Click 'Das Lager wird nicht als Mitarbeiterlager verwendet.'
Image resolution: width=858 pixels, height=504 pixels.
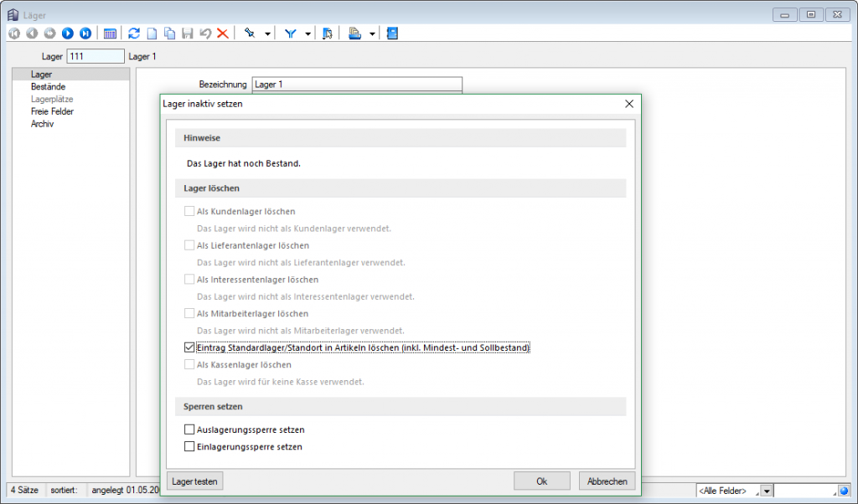301,330
